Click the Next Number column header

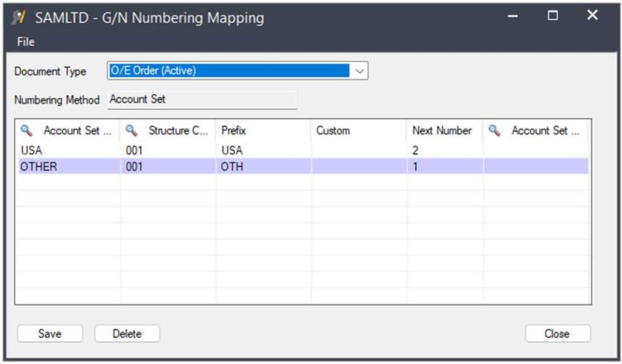click(445, 130)
